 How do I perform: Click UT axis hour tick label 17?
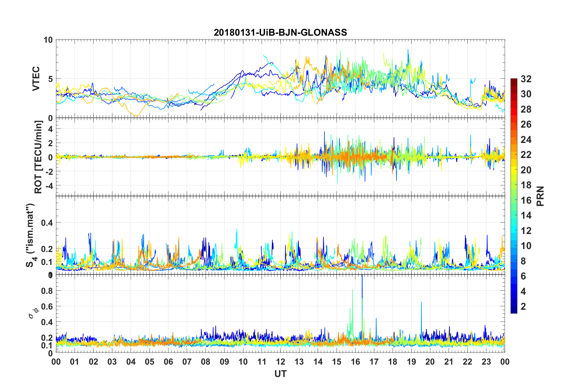374,362
